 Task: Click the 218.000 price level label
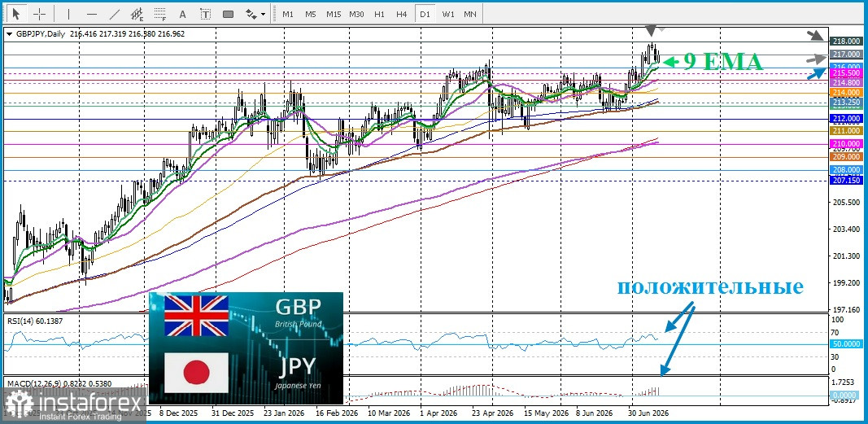pyautogui.click(x=845, y=42)
